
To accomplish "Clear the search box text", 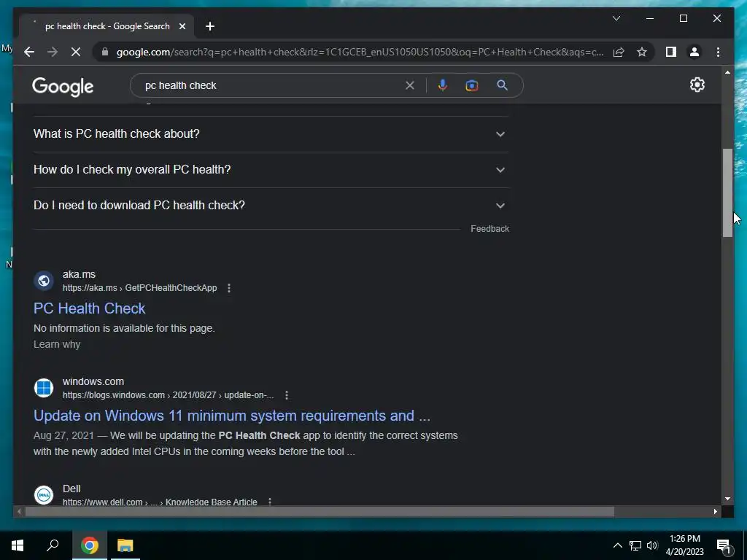I will pos(410,85).
